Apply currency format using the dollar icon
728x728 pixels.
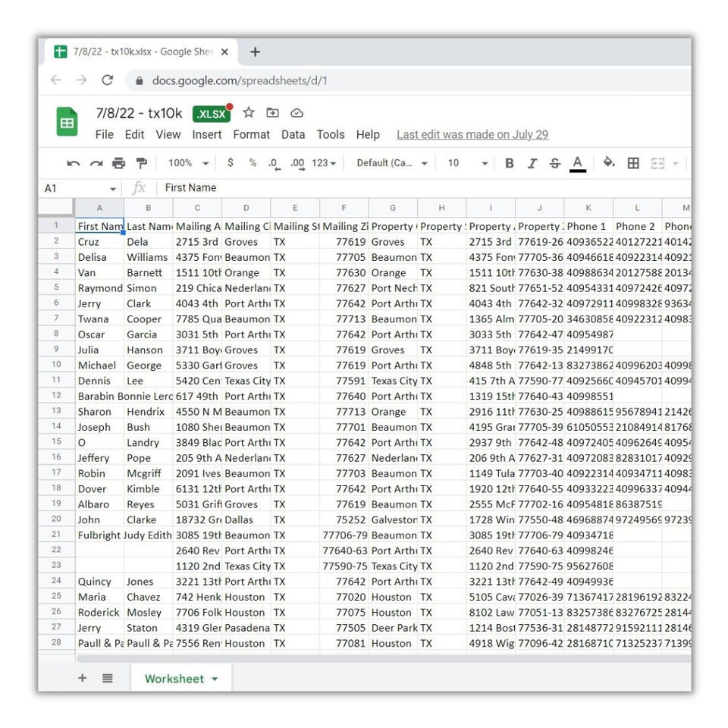click(231, 163)
